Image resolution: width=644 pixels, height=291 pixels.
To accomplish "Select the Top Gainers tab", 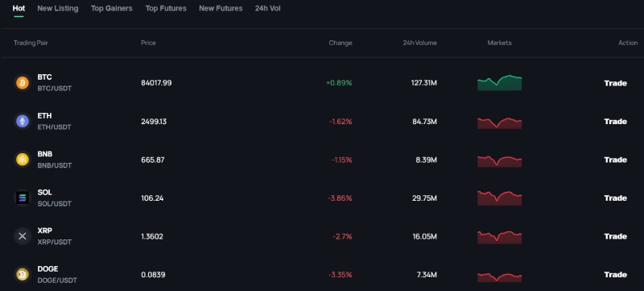I will coord(112,8).
